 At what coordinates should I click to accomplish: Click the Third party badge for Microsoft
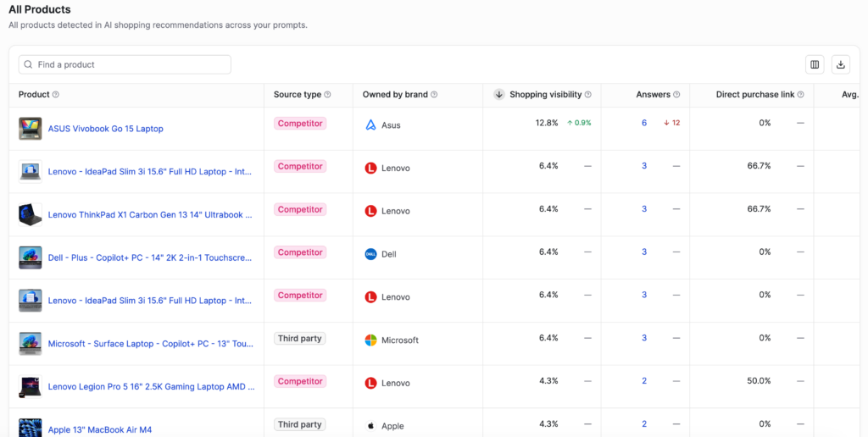tap(299, 339)
